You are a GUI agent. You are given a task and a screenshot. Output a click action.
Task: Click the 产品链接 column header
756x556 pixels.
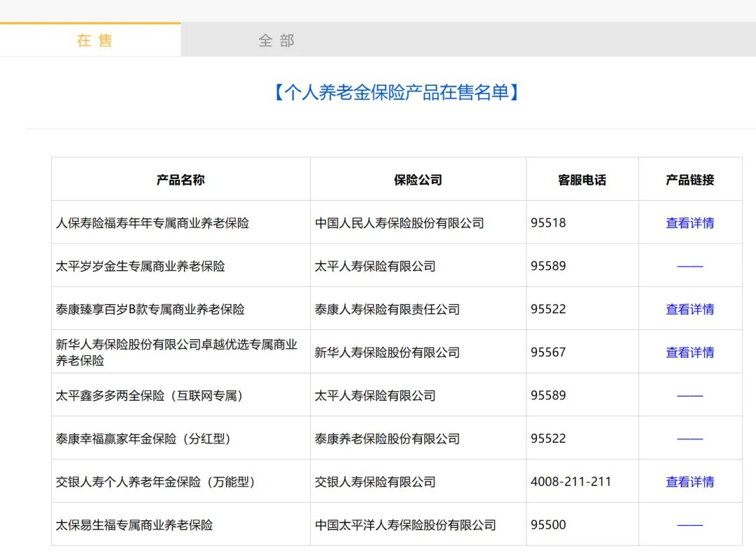click(689, 180)
